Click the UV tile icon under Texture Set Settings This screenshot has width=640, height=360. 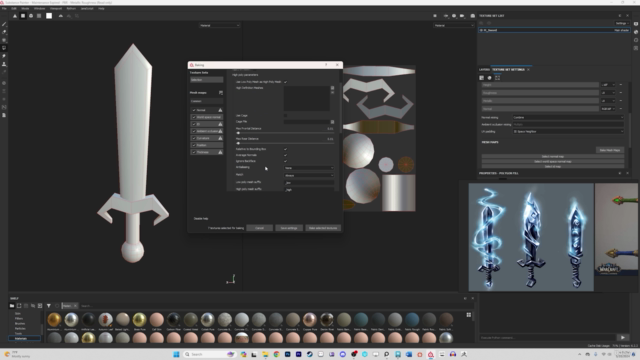497,78
